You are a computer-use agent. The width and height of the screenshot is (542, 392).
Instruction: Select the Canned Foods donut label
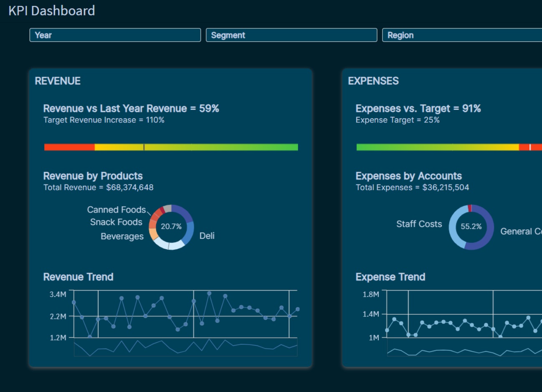coord(117,210)
